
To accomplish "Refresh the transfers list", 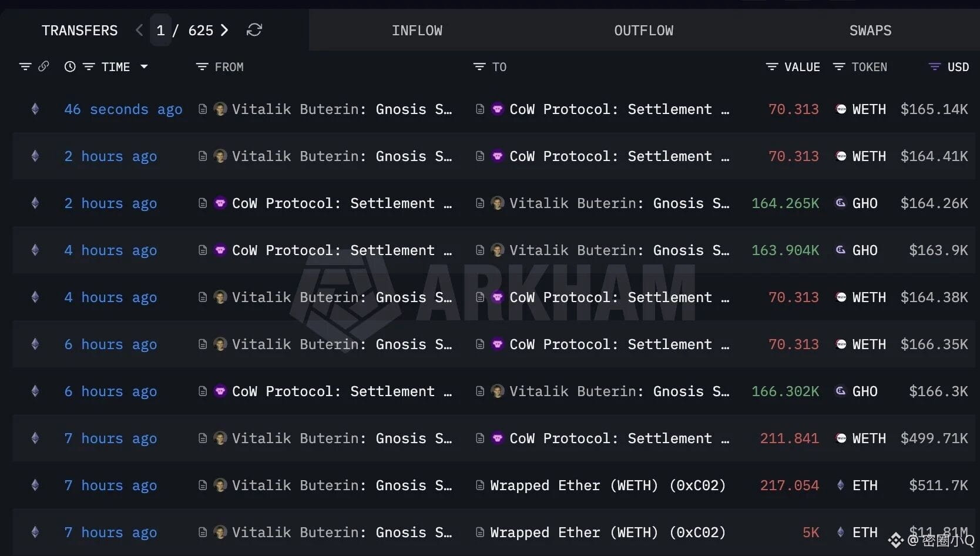I will tap(254, 30).
